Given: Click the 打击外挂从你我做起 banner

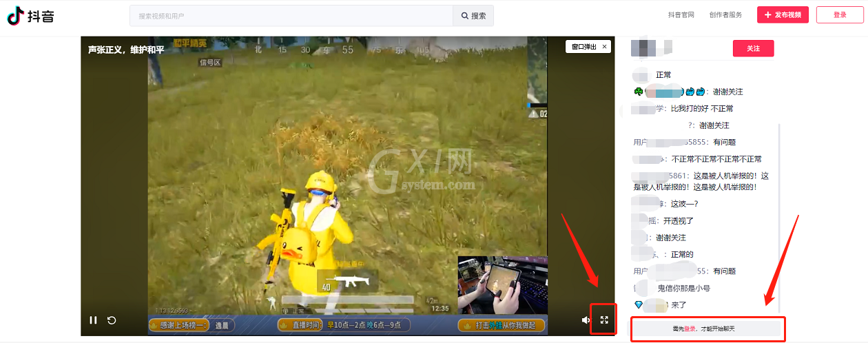Looking at the screenshot, I should coord(502,325).
